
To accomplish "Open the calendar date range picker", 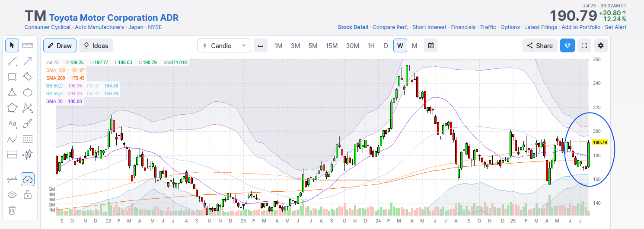I will point(431,45).
